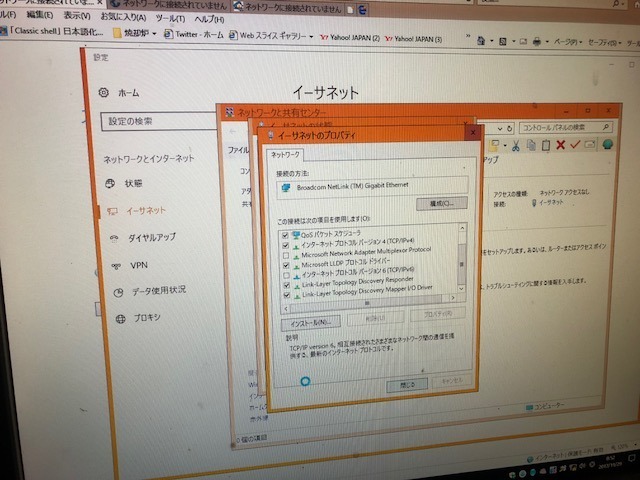The width and height of the screenshot is (640, 480).
Task: Expand the address bar history dropdown
Action: (x=500, y=129)
